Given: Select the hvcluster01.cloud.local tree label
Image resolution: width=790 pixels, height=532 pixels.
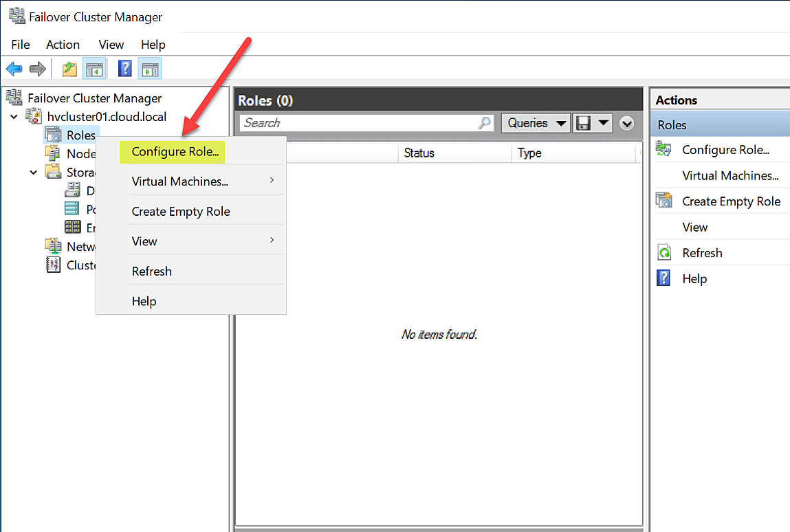Looking at the screenshot, I should (107, 116).
